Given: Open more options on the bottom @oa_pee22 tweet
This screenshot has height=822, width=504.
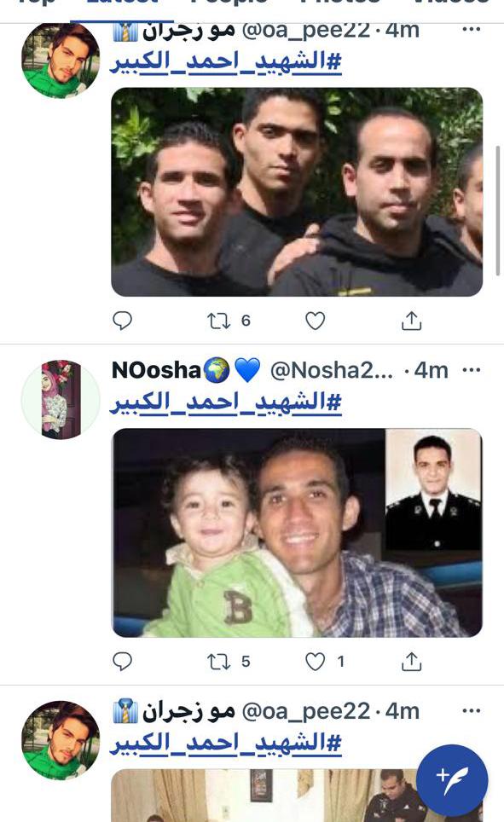Looking at the screenshot, I should 472,711.
